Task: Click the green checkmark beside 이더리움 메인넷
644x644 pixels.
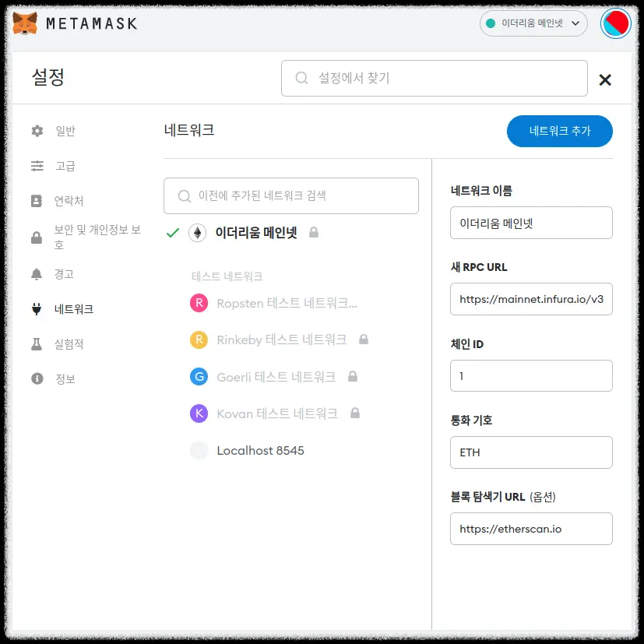Action: click(173, 233)
